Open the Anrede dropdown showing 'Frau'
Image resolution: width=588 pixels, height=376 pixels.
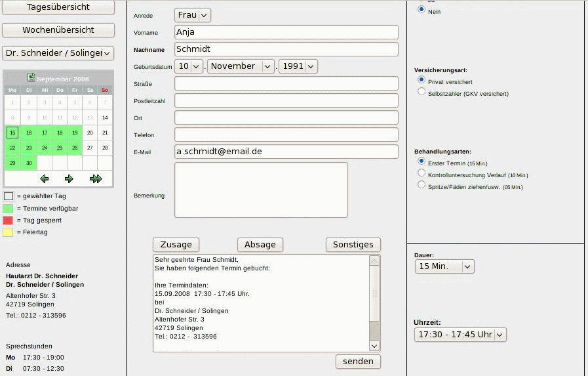(x=193, y=15)
